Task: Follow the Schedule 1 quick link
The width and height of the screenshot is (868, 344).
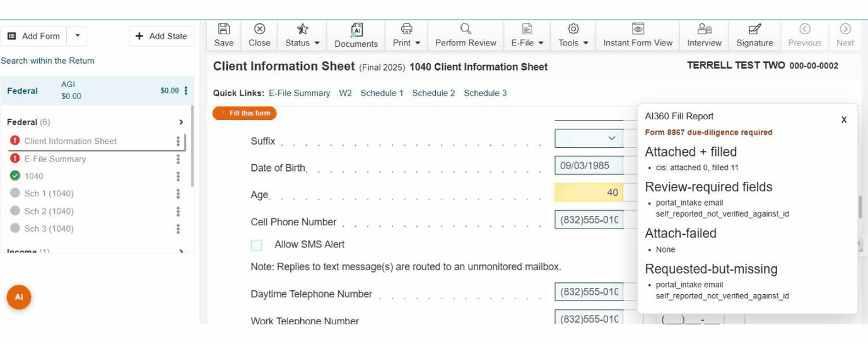Action: [x=382, y=93]
